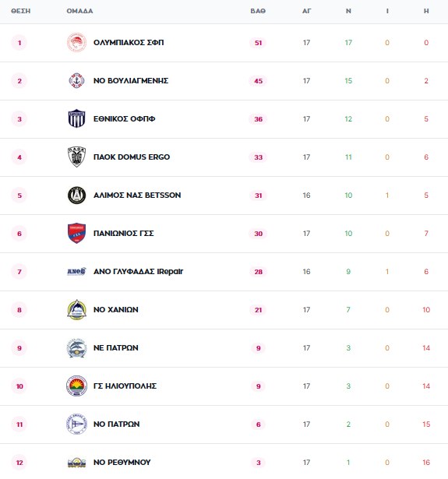
Task: Open the NO Vouliagmenis anchor crest
Action: pos(76,81)
